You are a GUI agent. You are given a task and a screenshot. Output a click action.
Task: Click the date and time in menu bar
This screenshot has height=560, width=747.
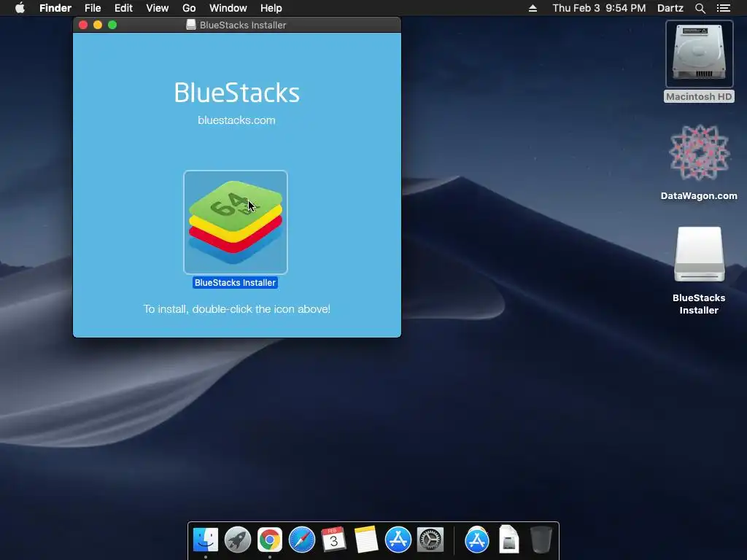[x=599, y=8]
